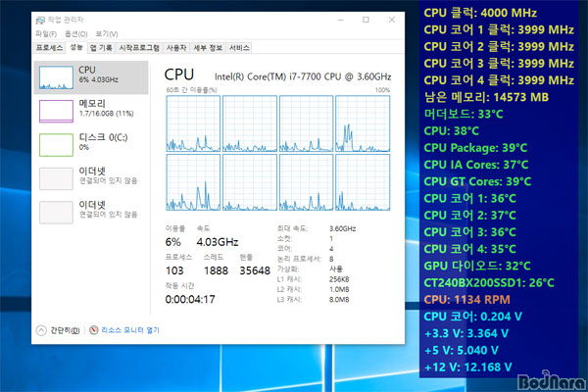
Task: Click 'CPU 코어 4 클럭: 3999 MHz' line
Action: pyautogui.click(x=499, y=80)
